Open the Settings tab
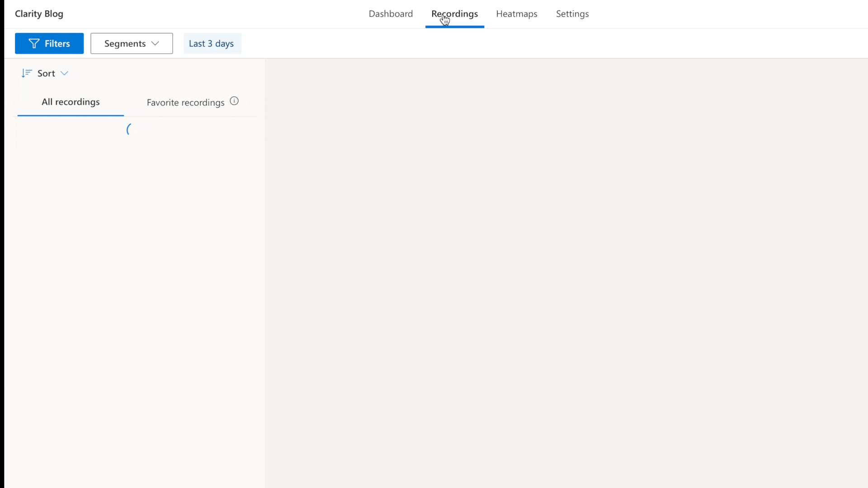Image resolution: width=868 pixels, height=488 pixels. (x=572, y=14)
